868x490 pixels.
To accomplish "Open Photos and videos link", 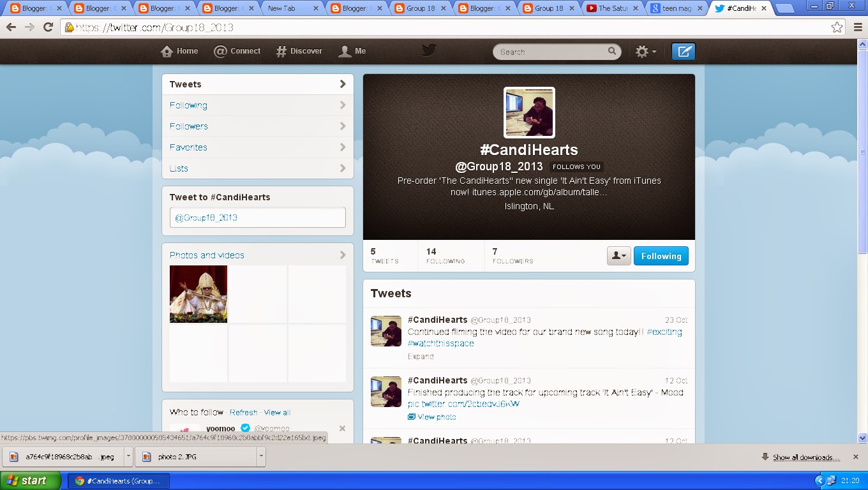I will pos(207,255).
